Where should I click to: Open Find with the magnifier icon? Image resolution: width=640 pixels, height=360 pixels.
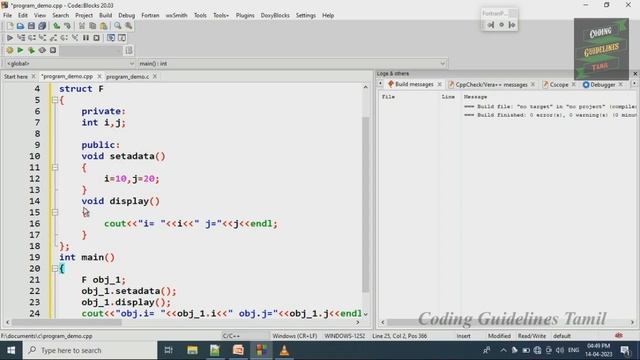[118, 26]
